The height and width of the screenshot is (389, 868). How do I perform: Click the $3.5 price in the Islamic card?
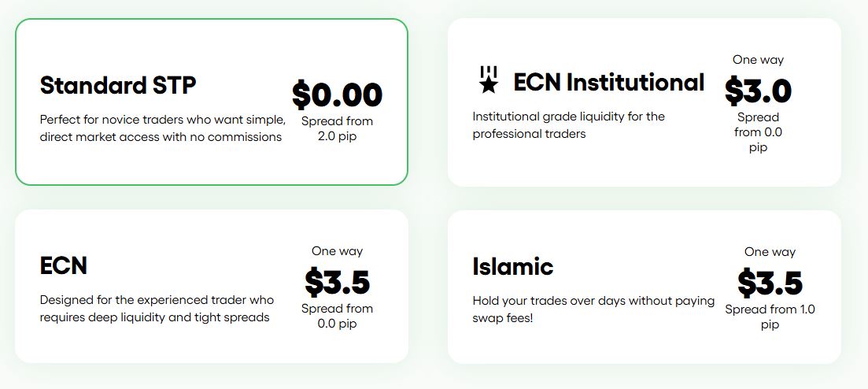pos(770,282)
